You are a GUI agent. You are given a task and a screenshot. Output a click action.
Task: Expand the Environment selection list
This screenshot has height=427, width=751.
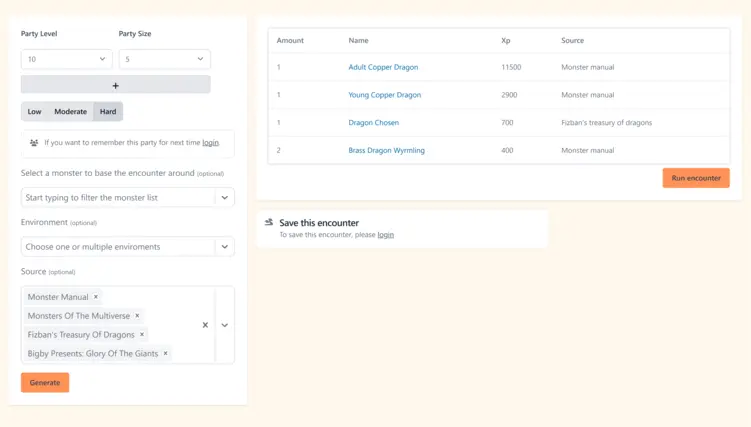click(x=225, y=247)
